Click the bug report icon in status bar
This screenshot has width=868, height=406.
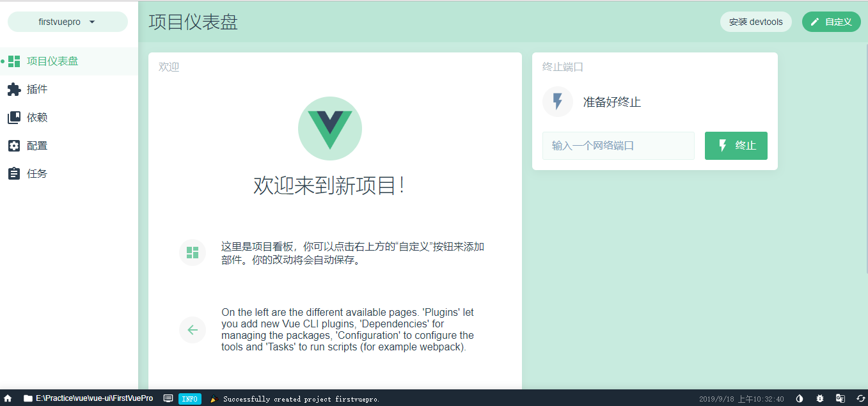(820, 398)
